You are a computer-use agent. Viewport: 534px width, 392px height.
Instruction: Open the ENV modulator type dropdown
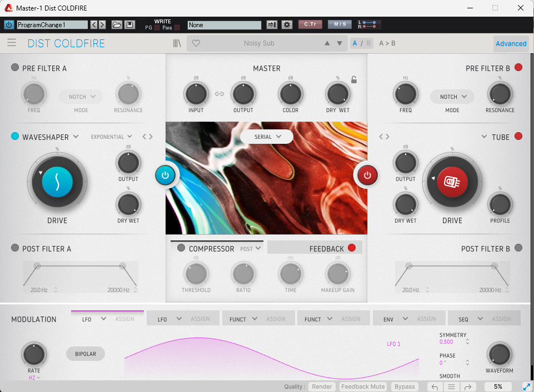pyautogui.click(x=396, y=319)
